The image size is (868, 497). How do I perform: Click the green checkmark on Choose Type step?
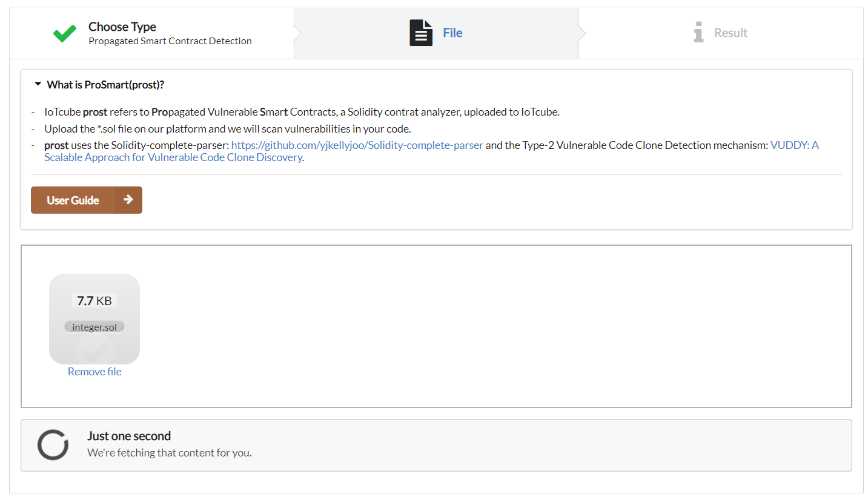click(64, 33)
